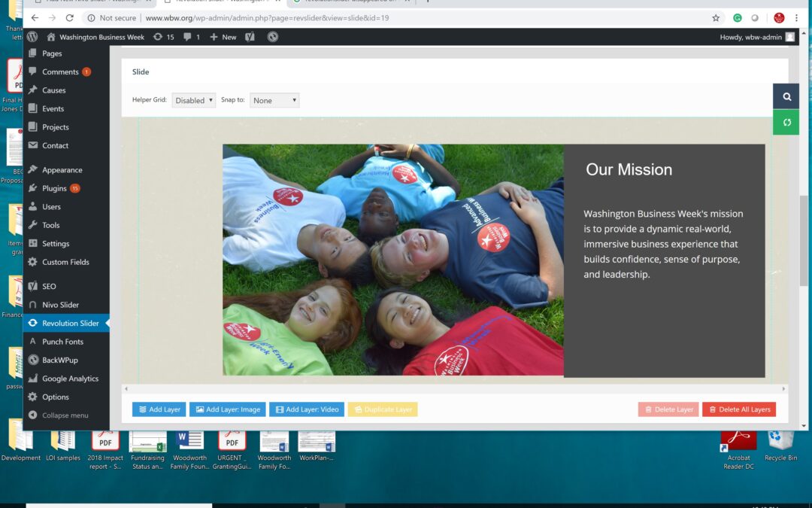Click the dark search magnifier button
812x508 pixels.
point(786,96)
